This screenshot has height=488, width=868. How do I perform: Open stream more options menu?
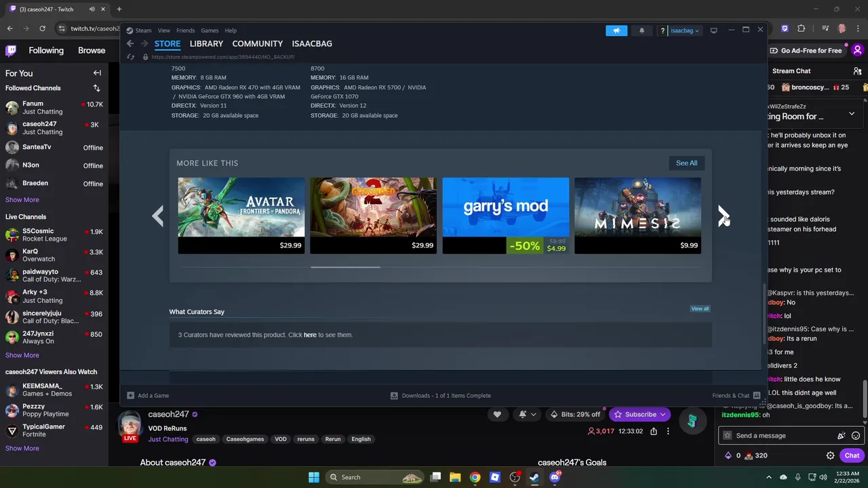(x=668, y=431)
